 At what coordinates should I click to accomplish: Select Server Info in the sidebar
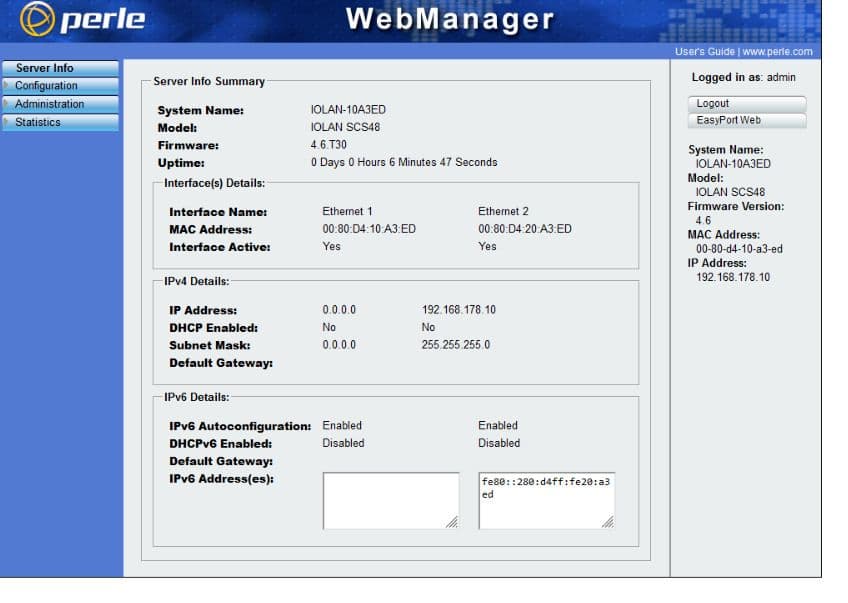coord(44,68)
